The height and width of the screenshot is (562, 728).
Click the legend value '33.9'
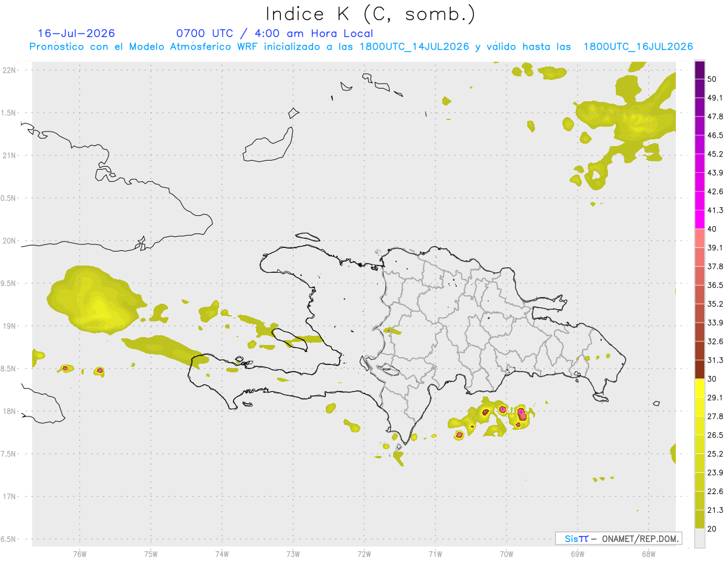click(x=715, y=323)
